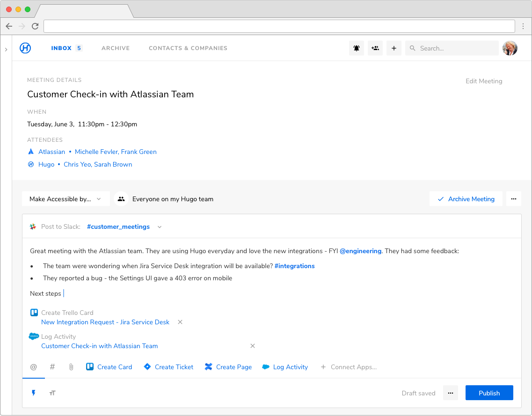Open the browser three-dot menu
Screen dimensions: 532x416
point(523,26)
